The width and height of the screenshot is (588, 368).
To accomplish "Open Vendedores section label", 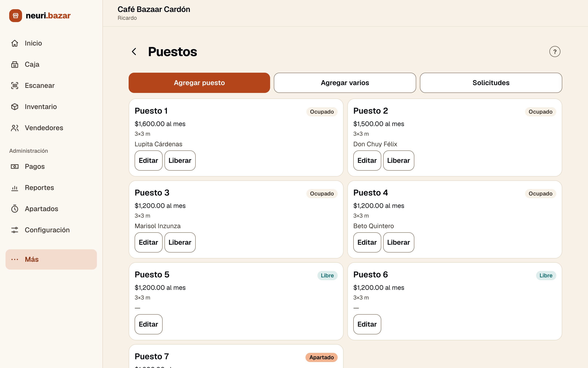I will point(44,128).
